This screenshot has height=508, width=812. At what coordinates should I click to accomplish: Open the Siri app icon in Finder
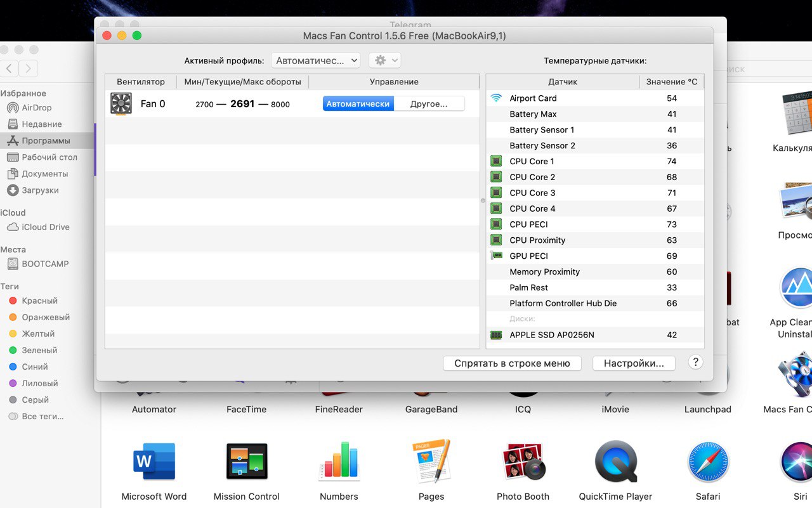tap(797, 462)
